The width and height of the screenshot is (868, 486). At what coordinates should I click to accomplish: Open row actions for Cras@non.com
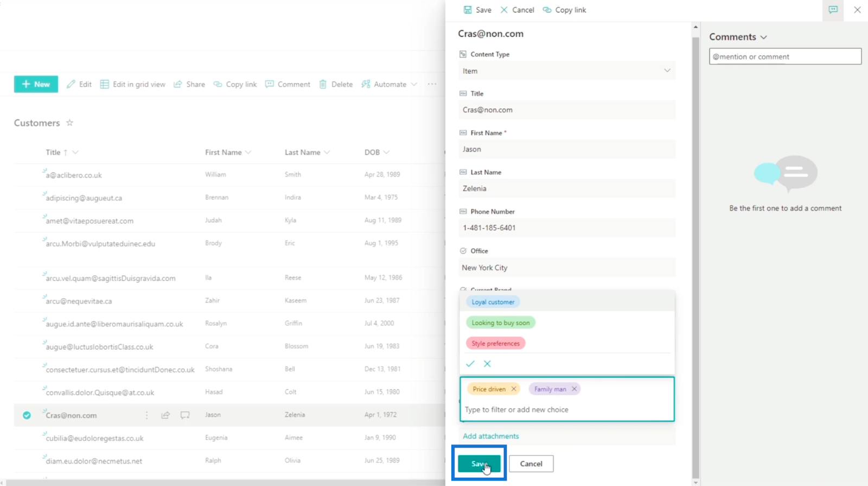click(x=146, y=415)
